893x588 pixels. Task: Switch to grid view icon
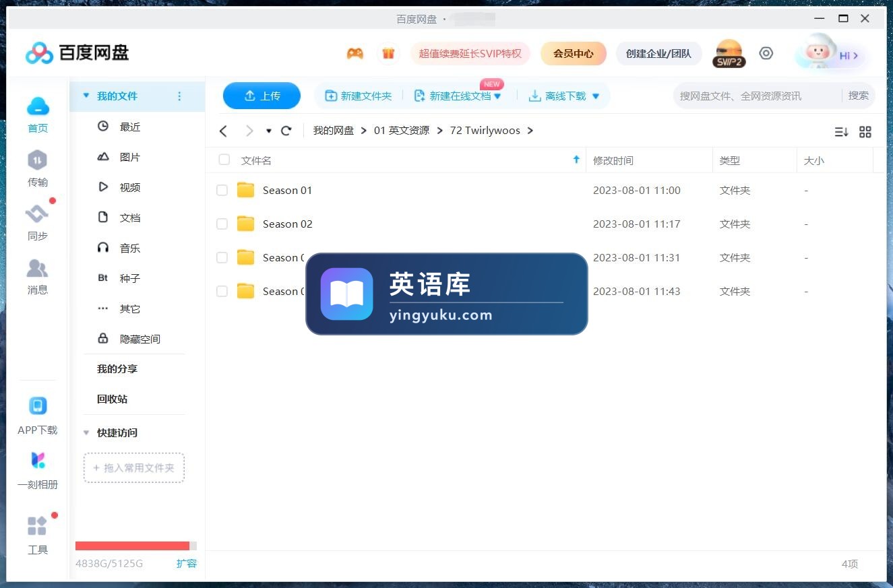(865, 132)
